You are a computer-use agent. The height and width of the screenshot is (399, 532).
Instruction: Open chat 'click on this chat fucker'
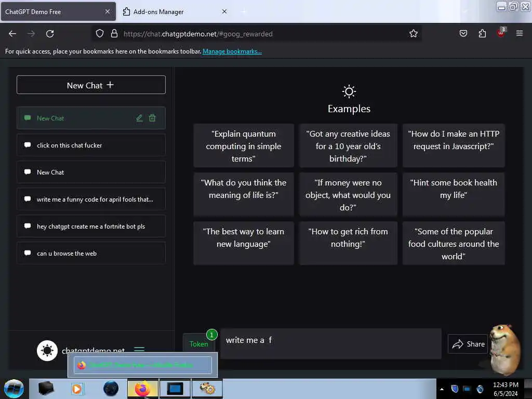coord(91,145)
